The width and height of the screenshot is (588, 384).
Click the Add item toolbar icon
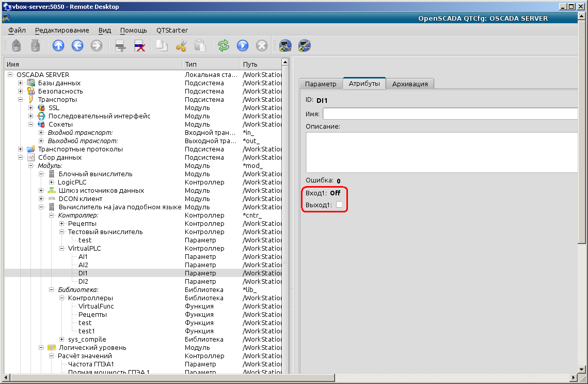pos(120,46)
